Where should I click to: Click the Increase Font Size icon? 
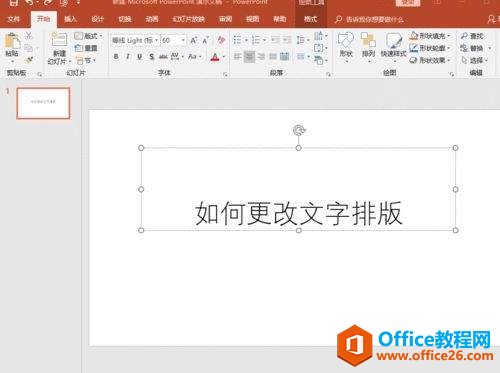(194, 41)
